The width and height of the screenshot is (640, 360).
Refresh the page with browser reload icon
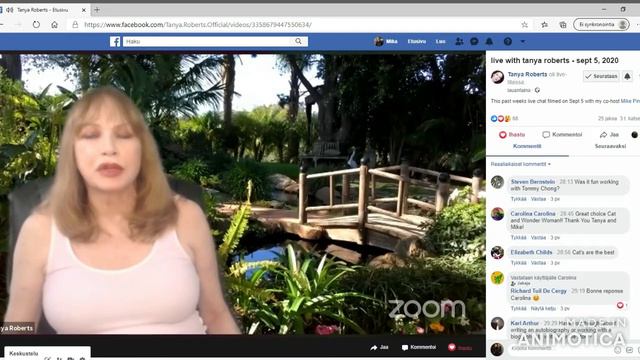pos(36,24)
